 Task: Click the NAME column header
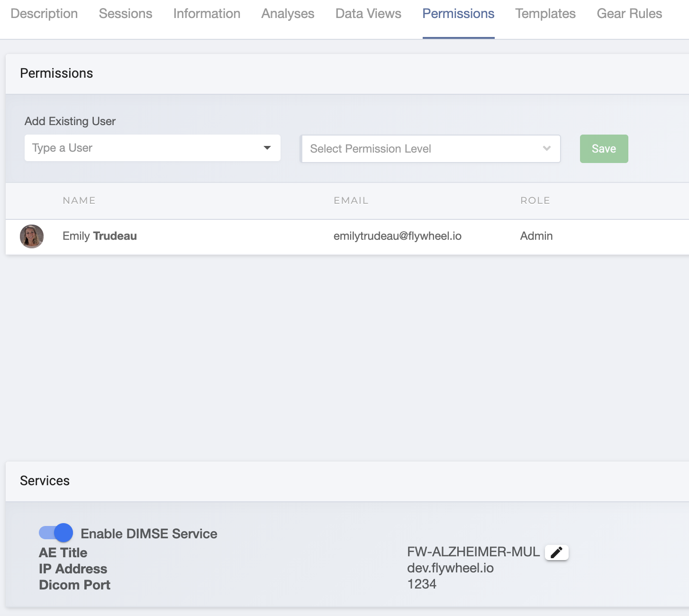tap(79, 200)
